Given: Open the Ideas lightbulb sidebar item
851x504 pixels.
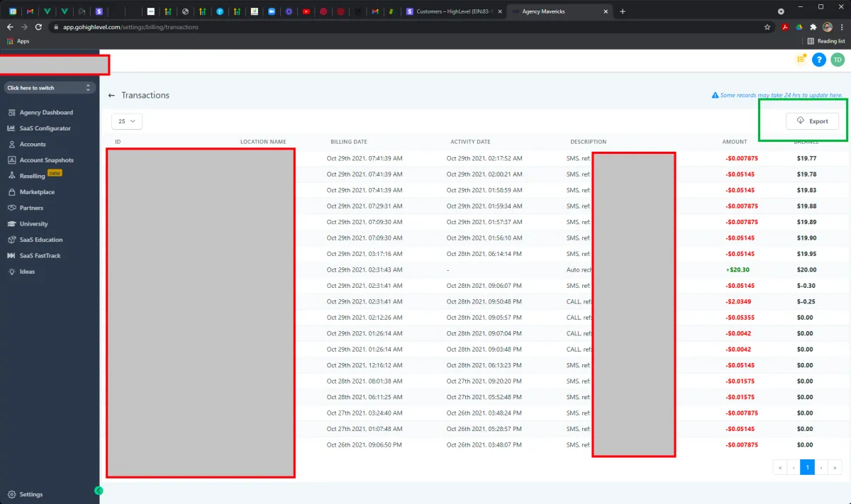Looking at the screenshot, I should coord(21,271).
